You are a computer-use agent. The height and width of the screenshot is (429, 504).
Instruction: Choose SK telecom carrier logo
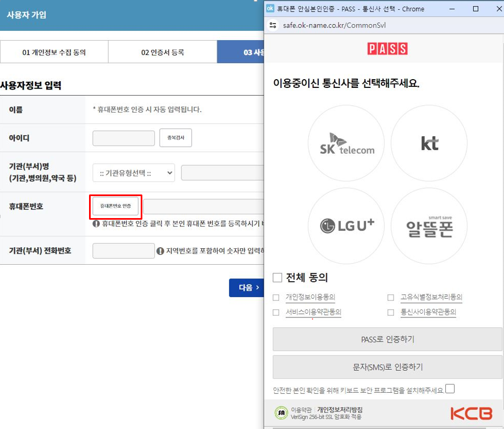click(x=346, y=143)
